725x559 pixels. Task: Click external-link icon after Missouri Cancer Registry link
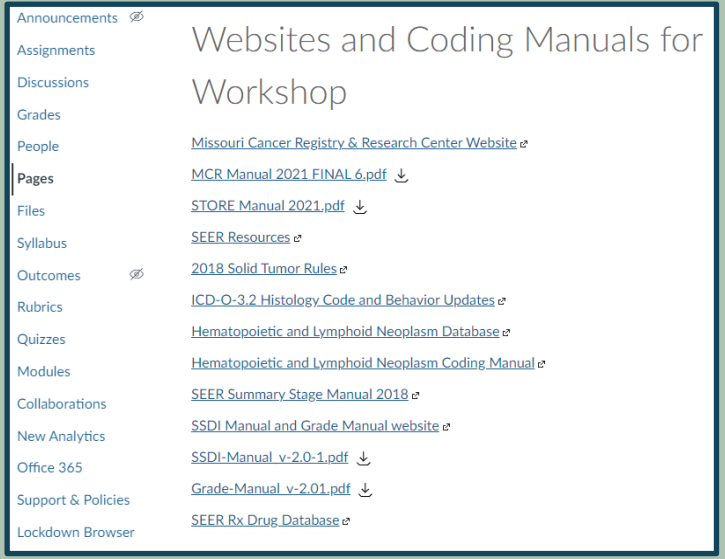coord(523,144)
